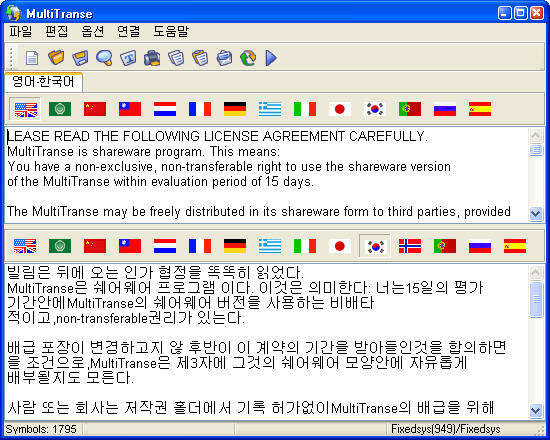Choose Taiwan flag in target language row
Image resolution: width=550 pixels, height=440 pixels.
(130, 246)
